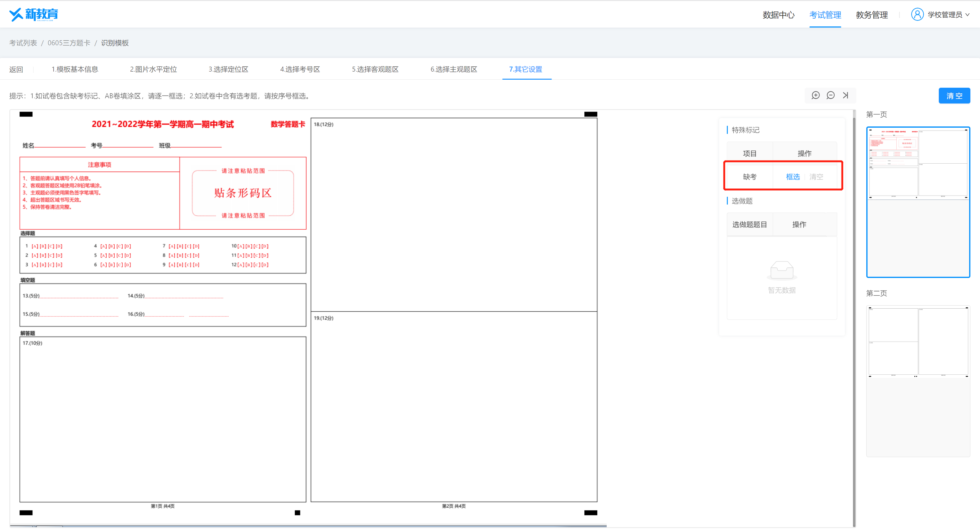Screen dimensions: 980x529
Task: Click the blue 清空 button
Action: [x=954, y=95]
